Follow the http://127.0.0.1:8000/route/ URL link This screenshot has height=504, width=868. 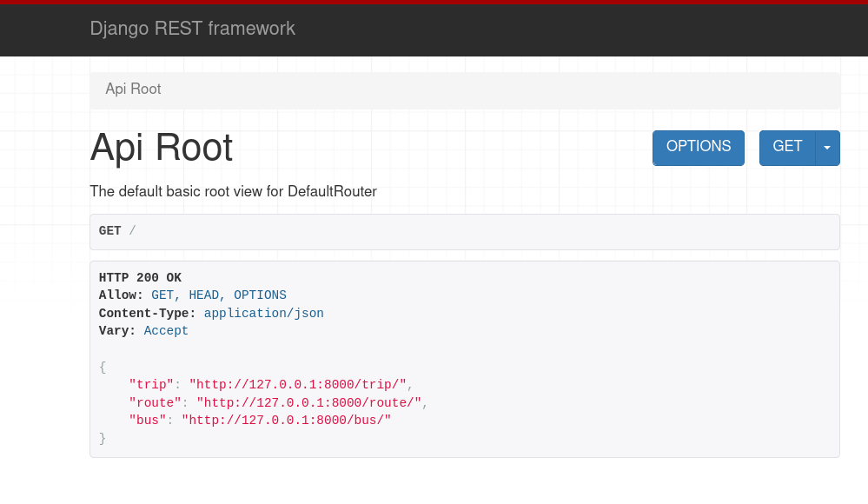click(308, 403)
